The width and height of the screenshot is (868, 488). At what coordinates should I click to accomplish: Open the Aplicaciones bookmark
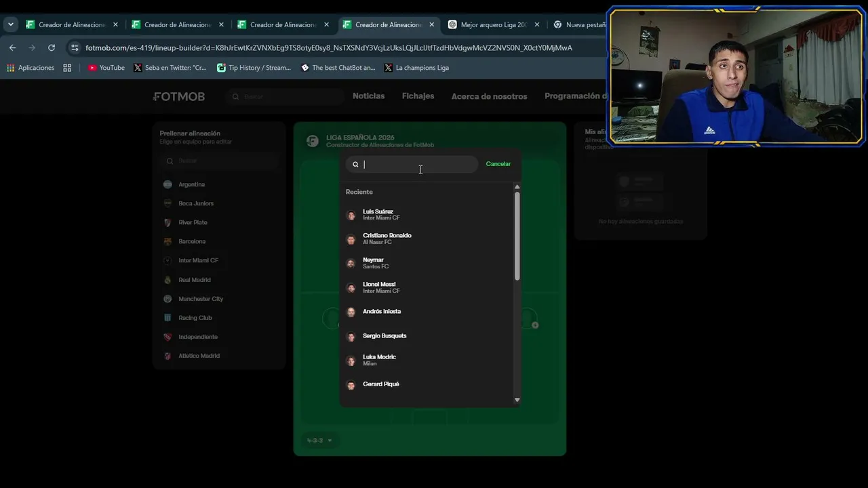pyautogui.click(x=30, y=68)
